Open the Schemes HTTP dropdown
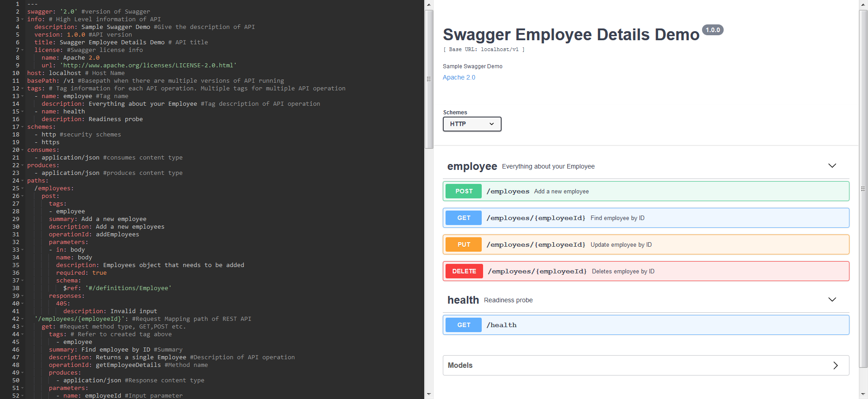This screenshot has height=399, width=868. pyautogui.click(x=472, y=124)
